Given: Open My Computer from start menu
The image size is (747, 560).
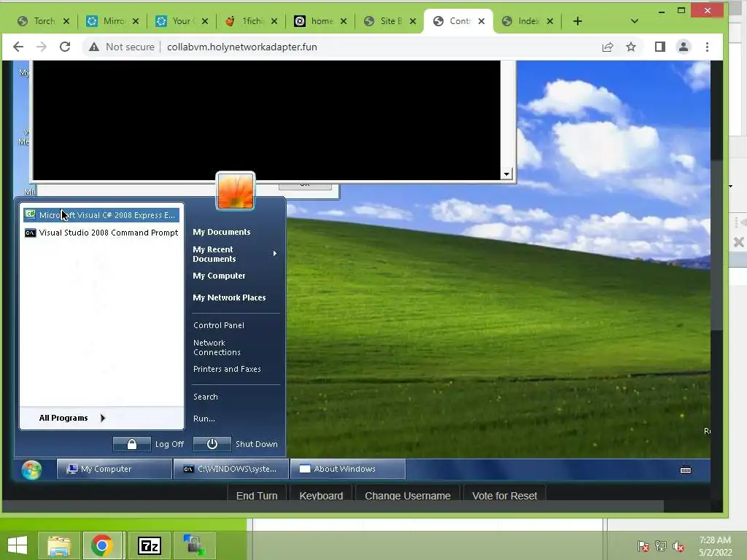Looking at the screenshot, I should pyautogui.click(x=219, y=276).
